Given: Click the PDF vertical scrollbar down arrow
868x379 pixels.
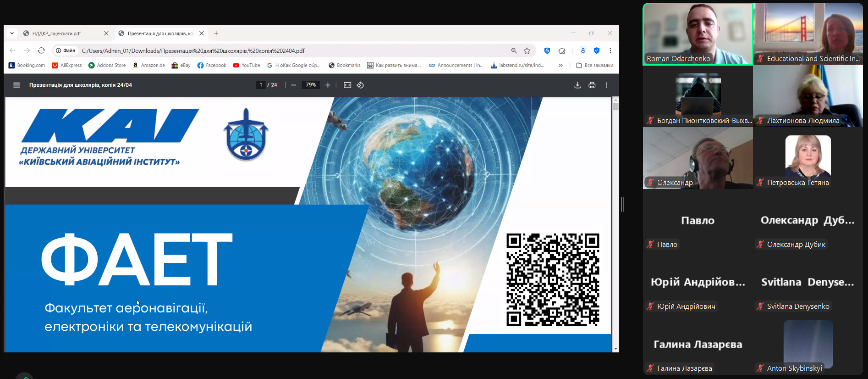Looking at the screenshot, I should point(615,349).
